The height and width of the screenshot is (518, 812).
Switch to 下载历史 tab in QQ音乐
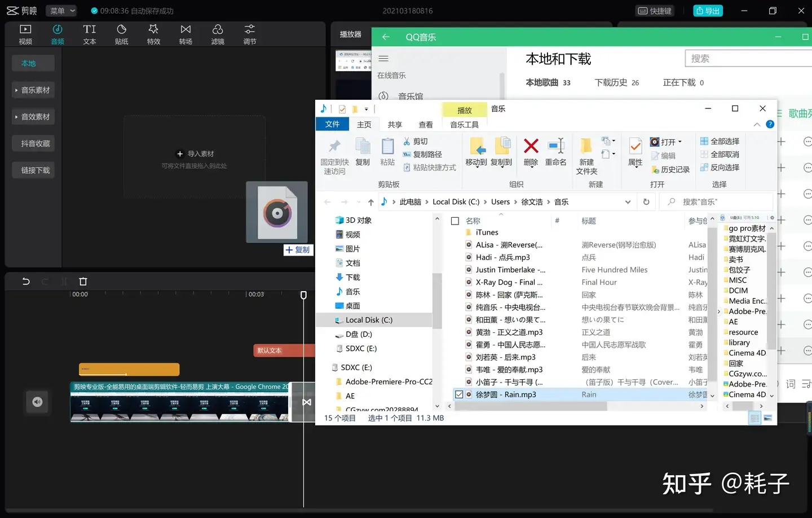617,82
